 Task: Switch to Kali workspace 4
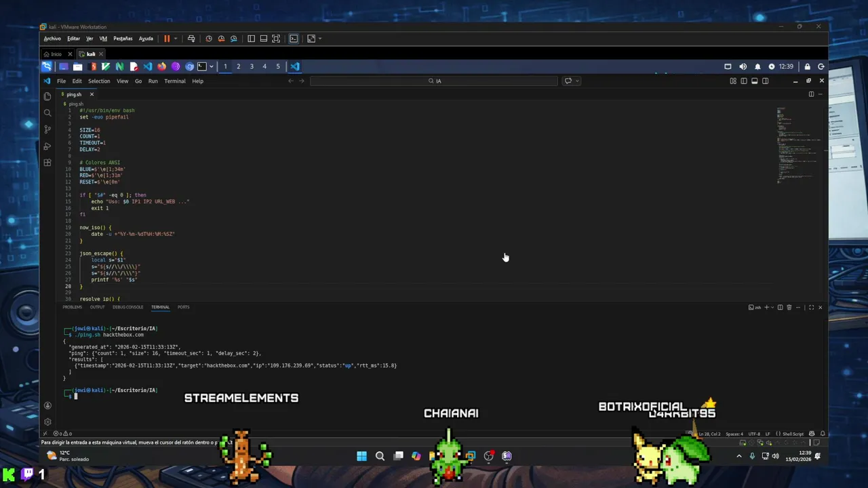pyautogui.click(x=264, y=66)
